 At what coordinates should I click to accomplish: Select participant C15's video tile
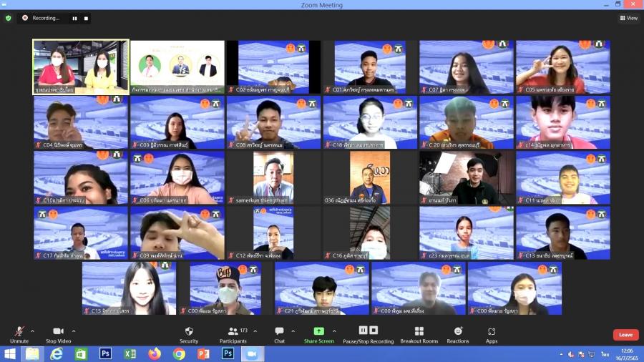point(129,288)
